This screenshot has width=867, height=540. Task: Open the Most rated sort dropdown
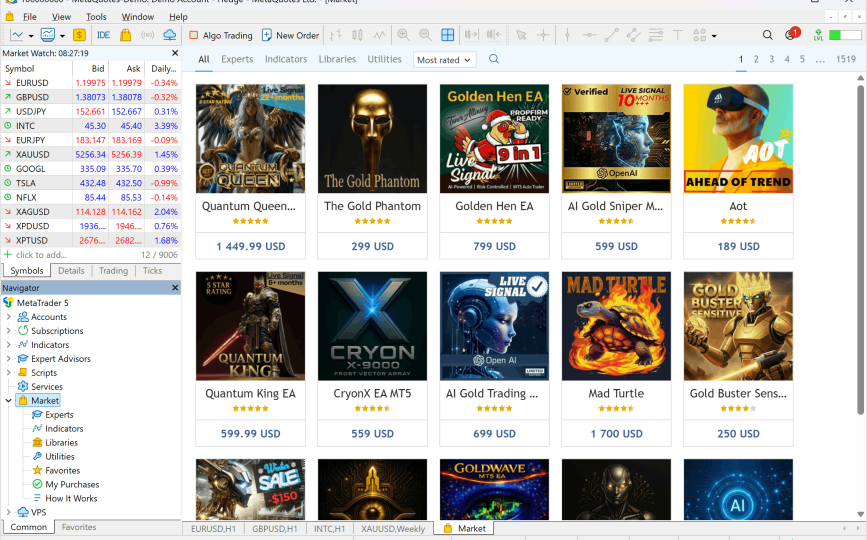[x=444, y=60]
